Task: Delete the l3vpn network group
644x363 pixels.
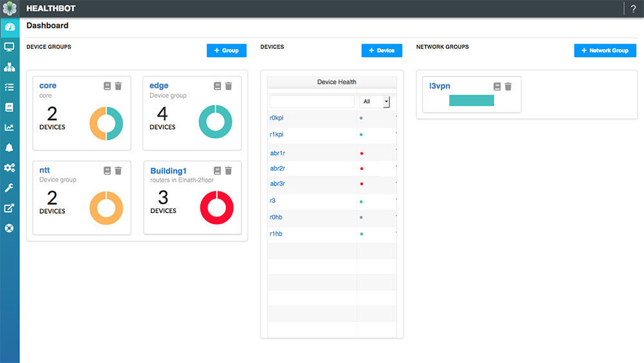Action: [508, 86]
